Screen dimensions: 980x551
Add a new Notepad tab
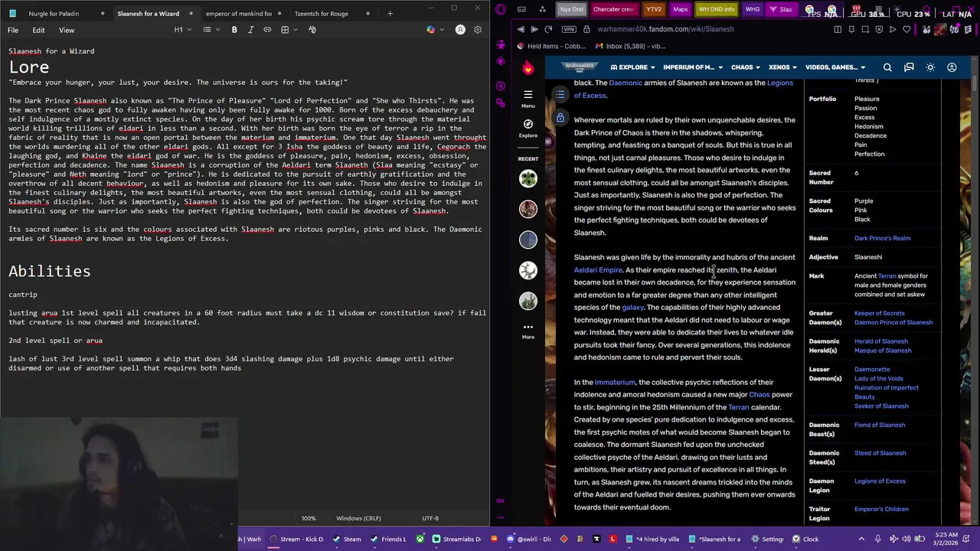point(390,13)
